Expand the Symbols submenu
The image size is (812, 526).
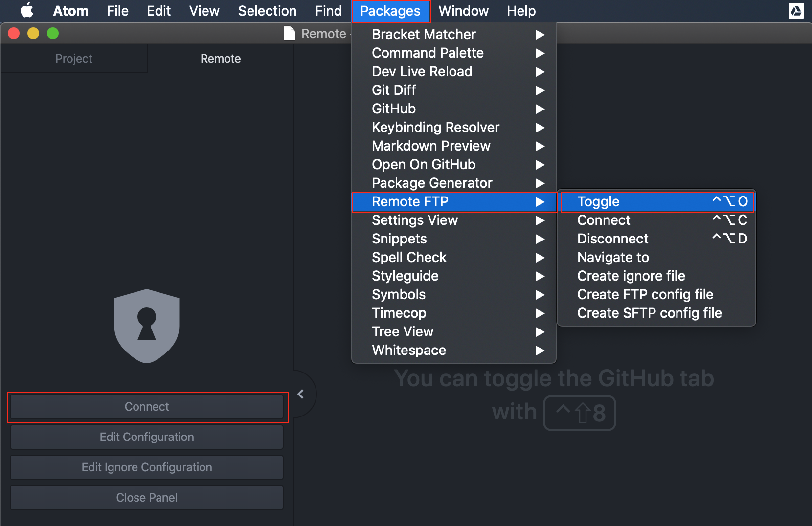(x=454, y=294)
